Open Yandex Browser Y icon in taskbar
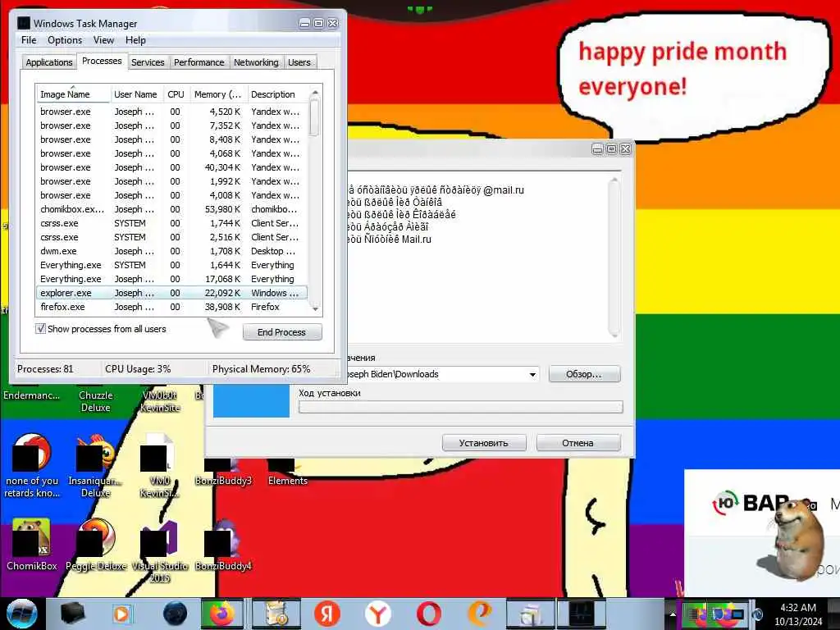Image resolution: width=840 pixels, height=630 pixels. point(377,614)
